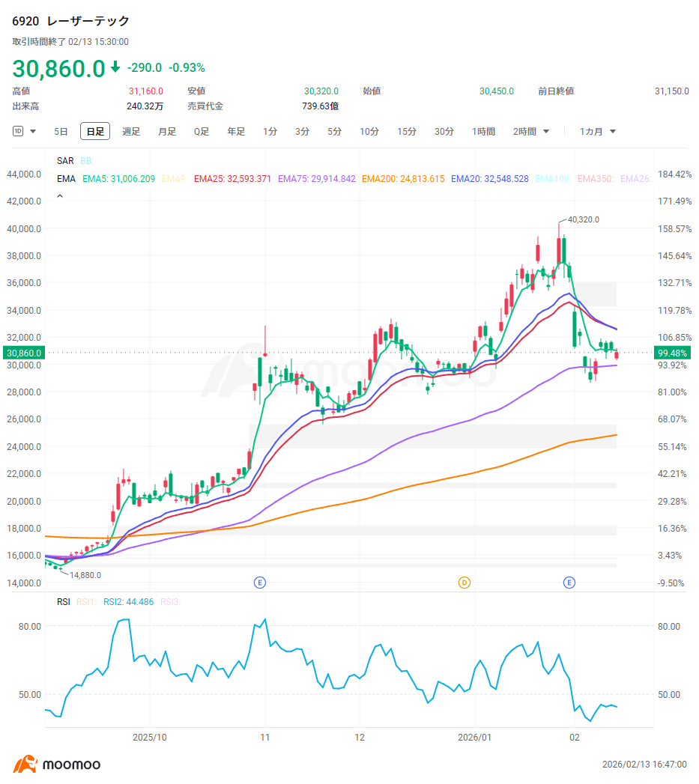This screenshot has height=784, width=699.
Task: Click the timestamp 2026/02/13 16:47:00
Action: [644, 765]
